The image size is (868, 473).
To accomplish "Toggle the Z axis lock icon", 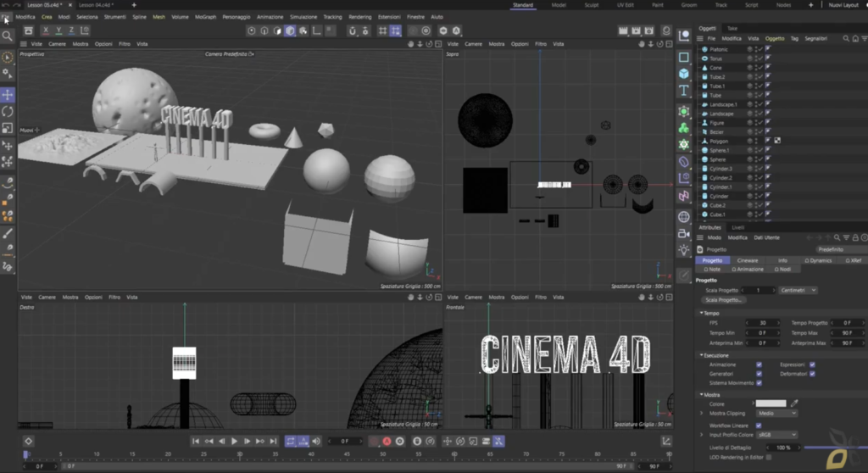I will (71, 31).
